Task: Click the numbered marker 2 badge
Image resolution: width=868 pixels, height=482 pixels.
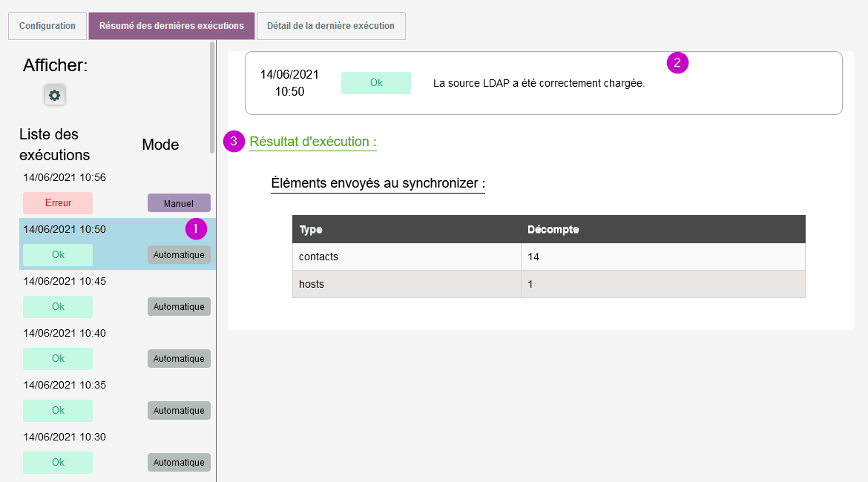Action: [x=677, y=63]
